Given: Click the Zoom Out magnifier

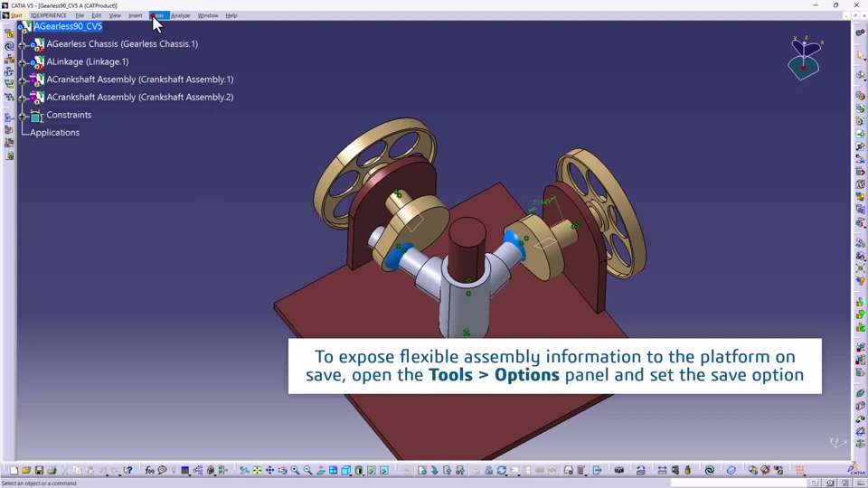Looking at the screenshot, I should [x=307, y=470].
